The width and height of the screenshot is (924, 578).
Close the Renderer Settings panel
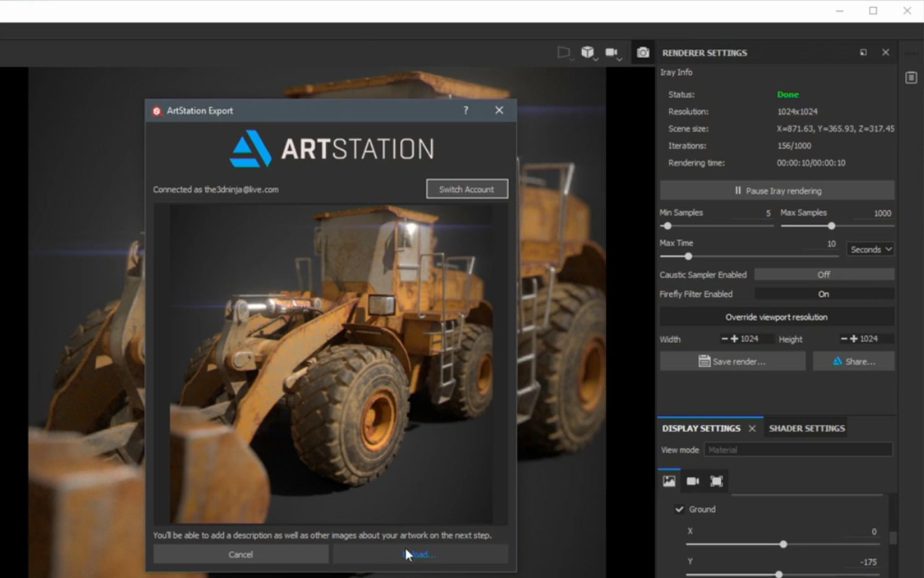(x=886, y=52)
